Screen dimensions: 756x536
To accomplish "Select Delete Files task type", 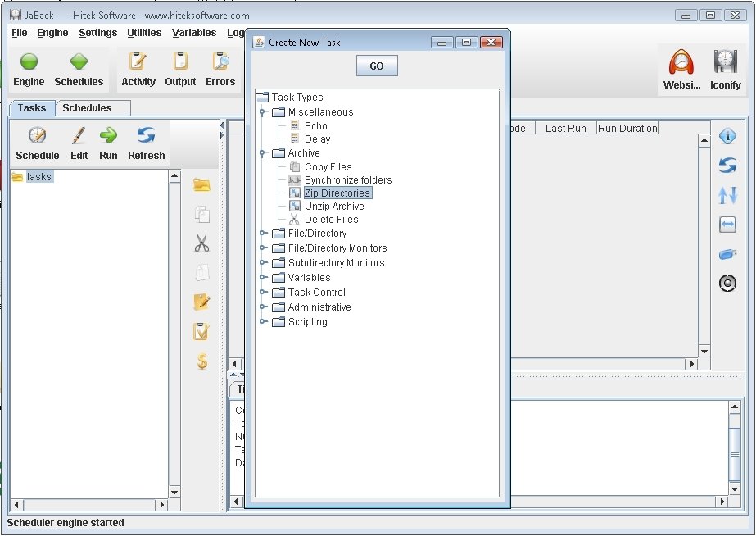I will point(331,220).
